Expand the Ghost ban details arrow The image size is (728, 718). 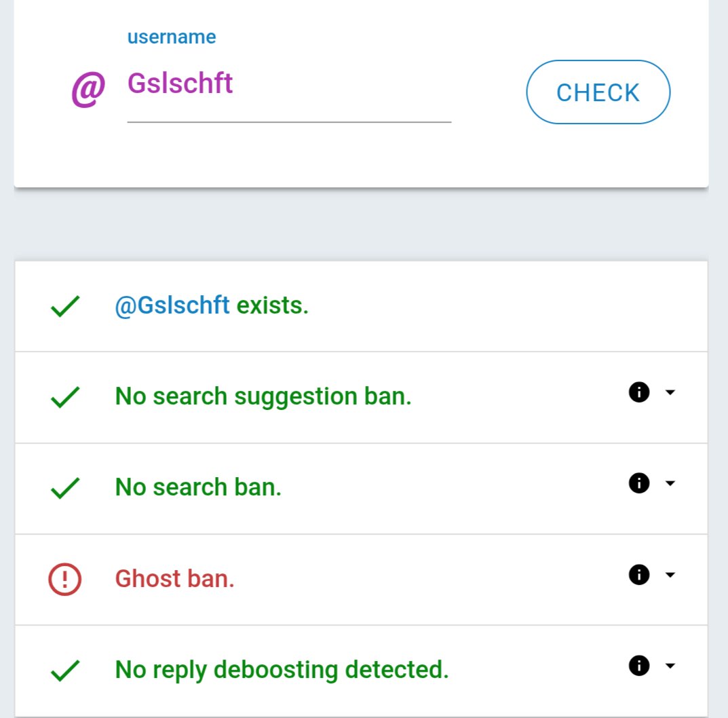(x=670, y=575)
